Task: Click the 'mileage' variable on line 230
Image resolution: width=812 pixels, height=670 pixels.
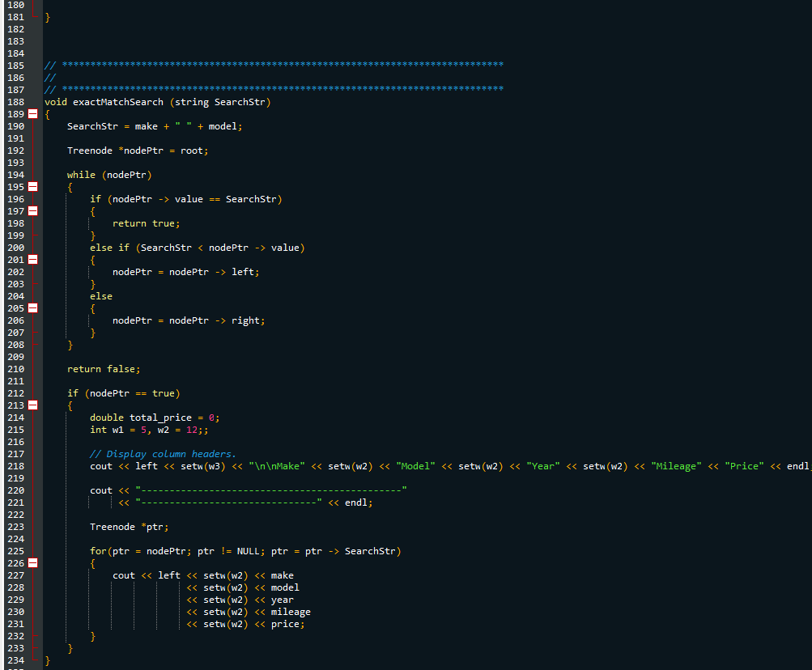Action: tap(291, 612)
